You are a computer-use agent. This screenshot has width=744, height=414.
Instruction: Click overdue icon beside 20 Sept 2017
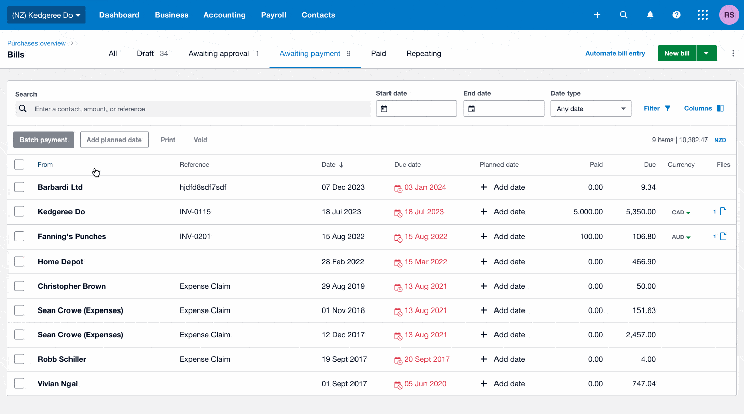(x=398, y=360)
